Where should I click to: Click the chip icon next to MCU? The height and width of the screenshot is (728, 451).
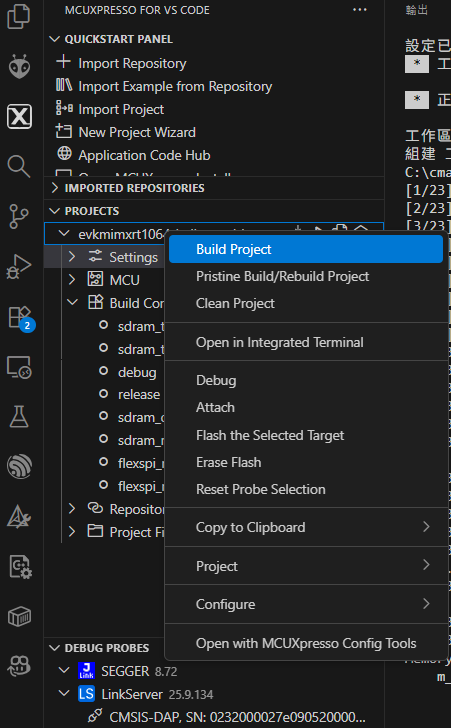click(x=95, y=279)
